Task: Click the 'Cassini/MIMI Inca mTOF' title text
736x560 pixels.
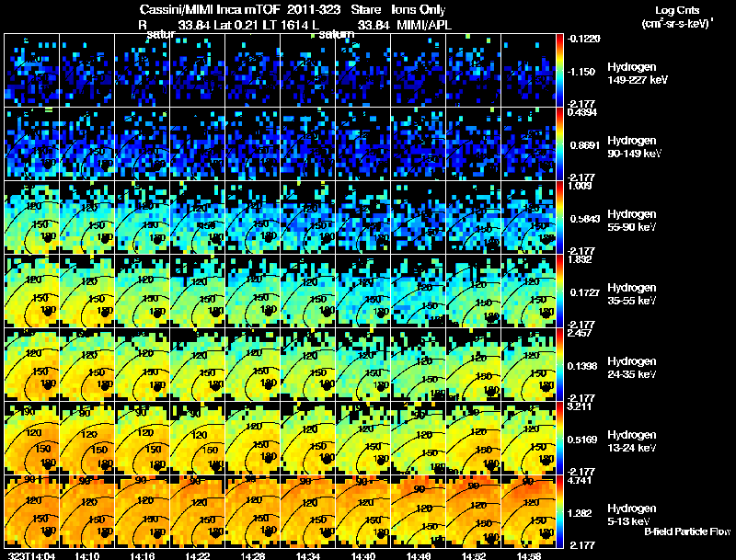Action: (x=210, y=9)
